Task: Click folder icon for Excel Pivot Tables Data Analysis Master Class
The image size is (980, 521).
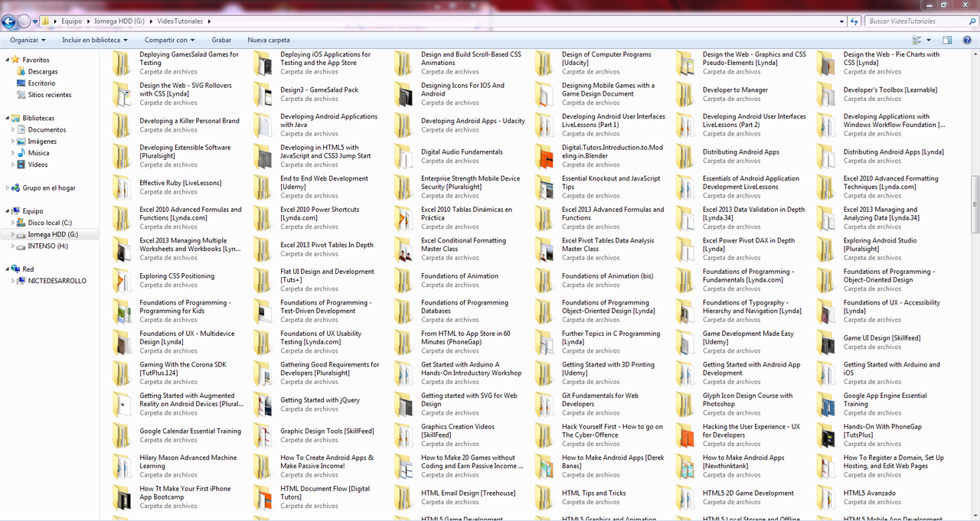Action: [x=545, y=249]
